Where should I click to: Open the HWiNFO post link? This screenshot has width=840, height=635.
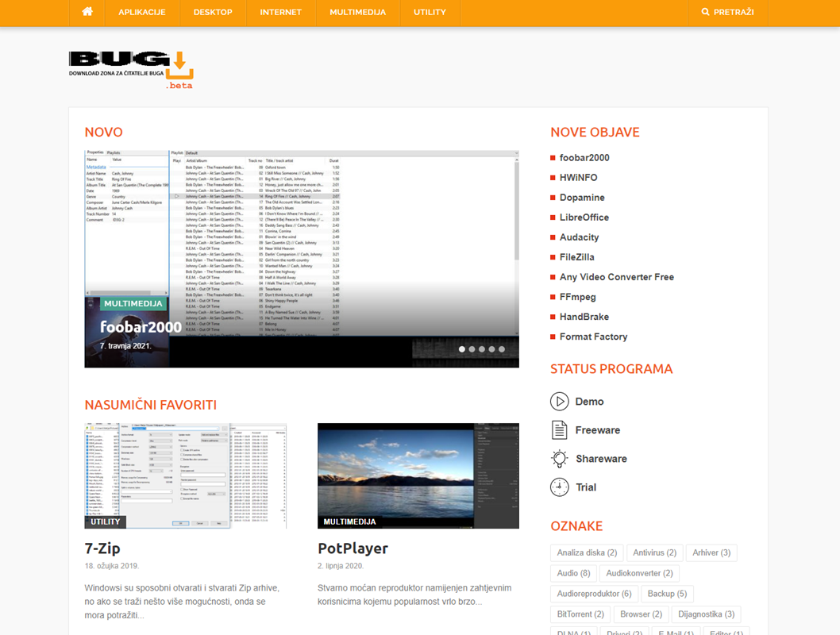[x=579, y=177]
